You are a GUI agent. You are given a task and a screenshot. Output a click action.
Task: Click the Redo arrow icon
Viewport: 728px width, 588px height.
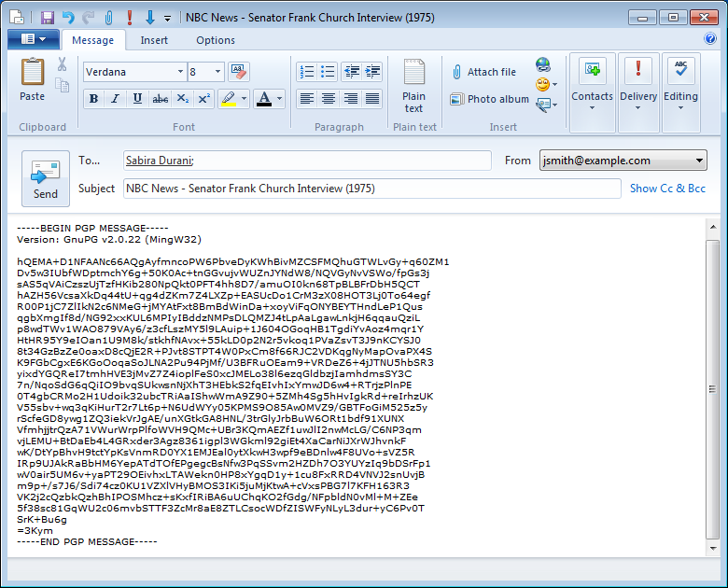pos(89,18)
